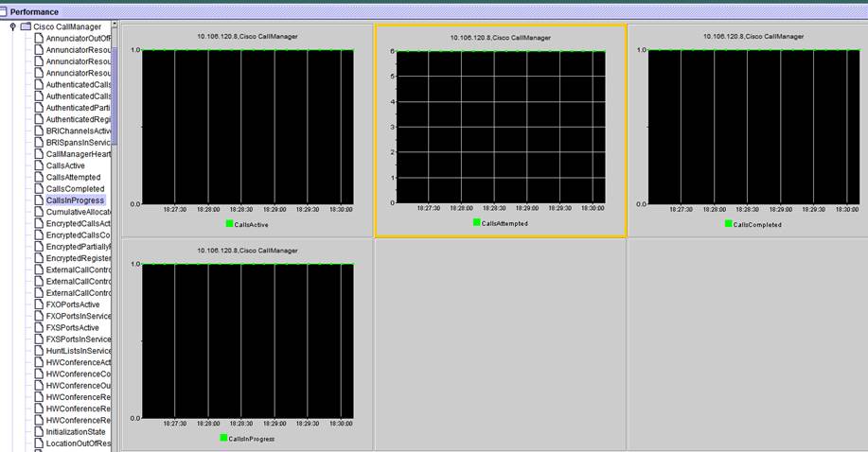Screen dimensions: 868x452
Task: Select the highlighted CallsInProgress tree counter
Action: [75, 200]
